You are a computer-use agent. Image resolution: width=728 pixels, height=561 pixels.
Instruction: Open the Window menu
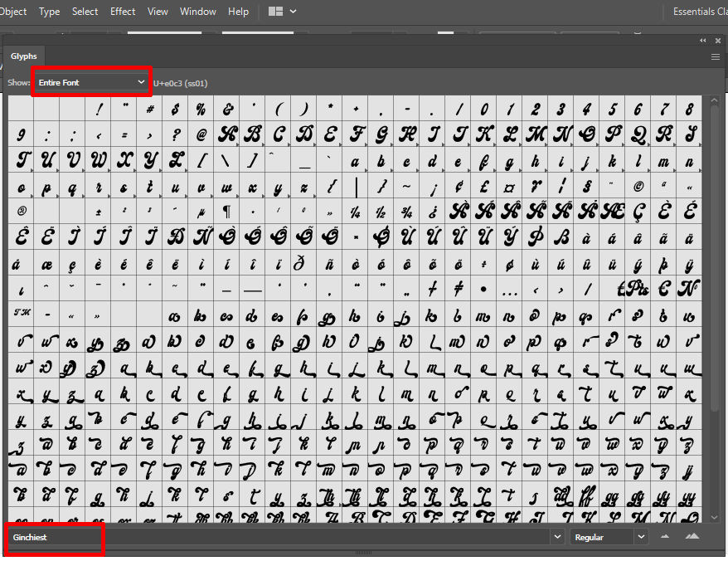pos(198,11)
